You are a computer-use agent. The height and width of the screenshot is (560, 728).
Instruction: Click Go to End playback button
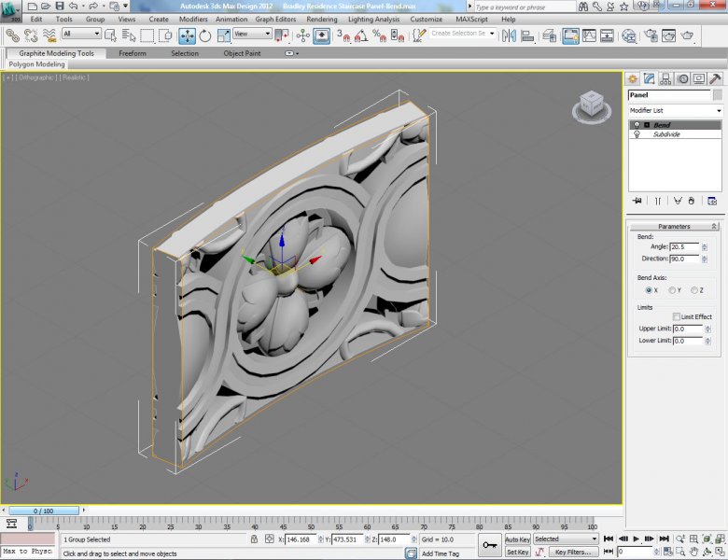(x=664, y=539)
